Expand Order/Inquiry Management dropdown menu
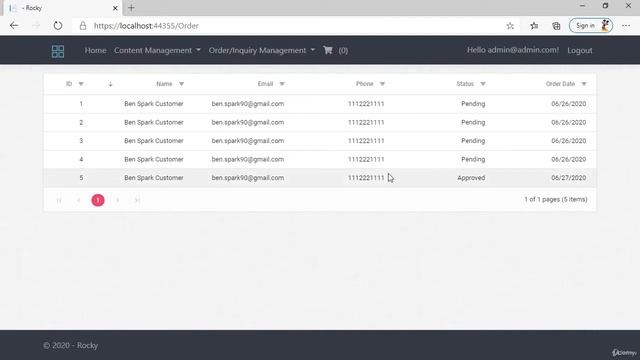Viewport: 640px width, 360px height. point(262,50)
